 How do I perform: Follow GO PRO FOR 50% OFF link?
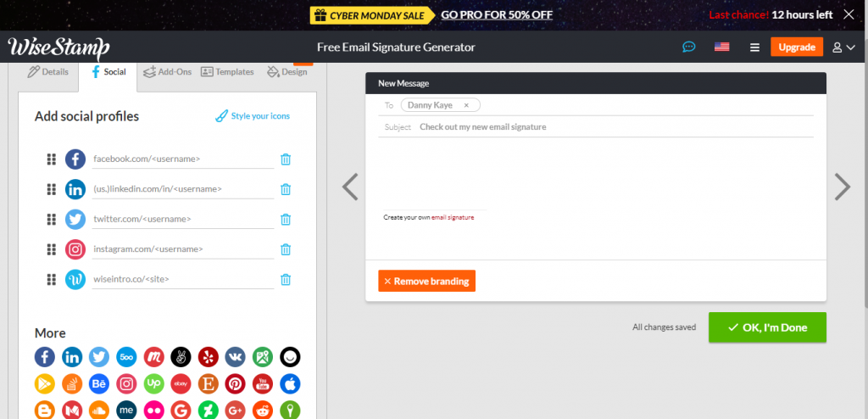(x=497, y=15)
